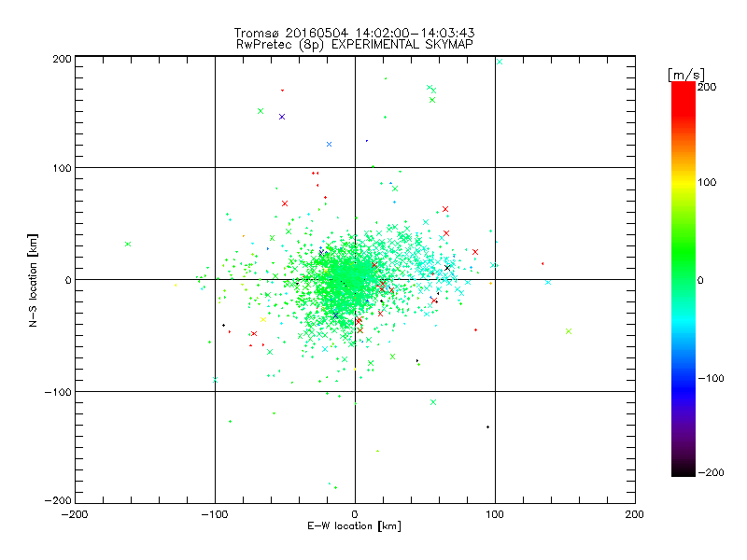Click the '[m/s]' unit label above the colorbar

point(685,75)
